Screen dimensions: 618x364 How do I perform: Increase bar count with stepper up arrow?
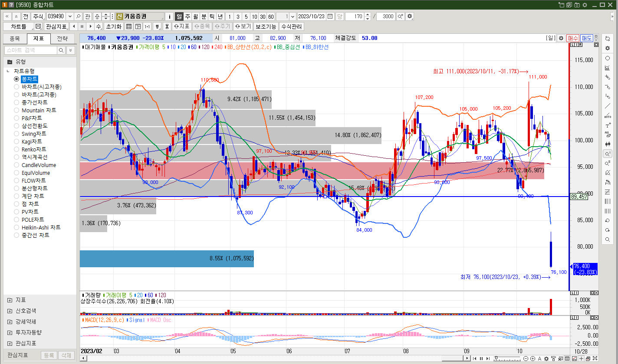368,14
